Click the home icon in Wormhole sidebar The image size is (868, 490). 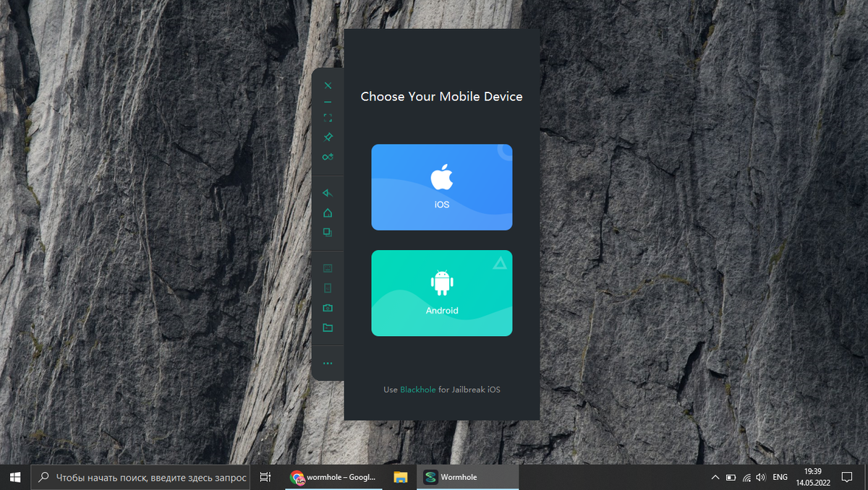coord(328,212)
